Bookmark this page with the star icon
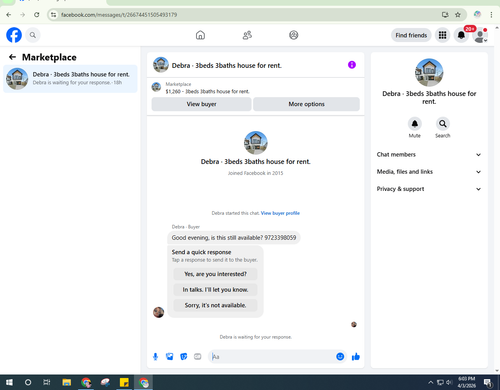The width and height of the screenshot is (500, 390). tap(458, 15)
